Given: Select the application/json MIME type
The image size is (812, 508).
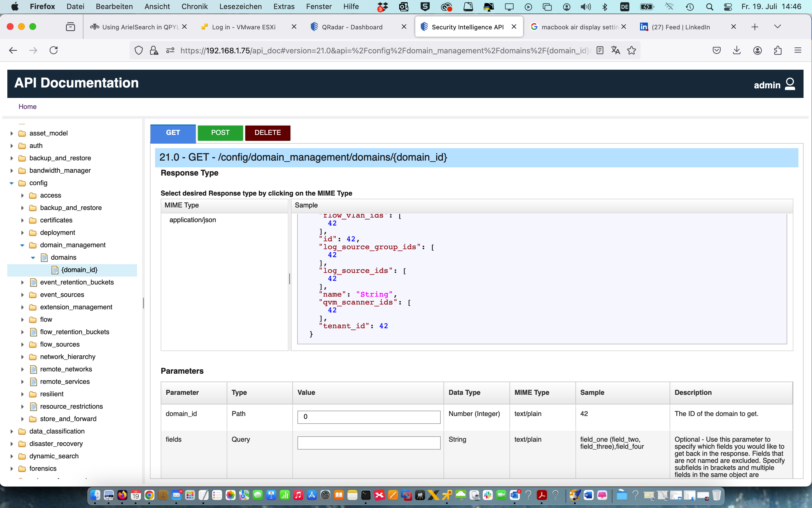Looking at the screenshot, I should tap(193, 220).
